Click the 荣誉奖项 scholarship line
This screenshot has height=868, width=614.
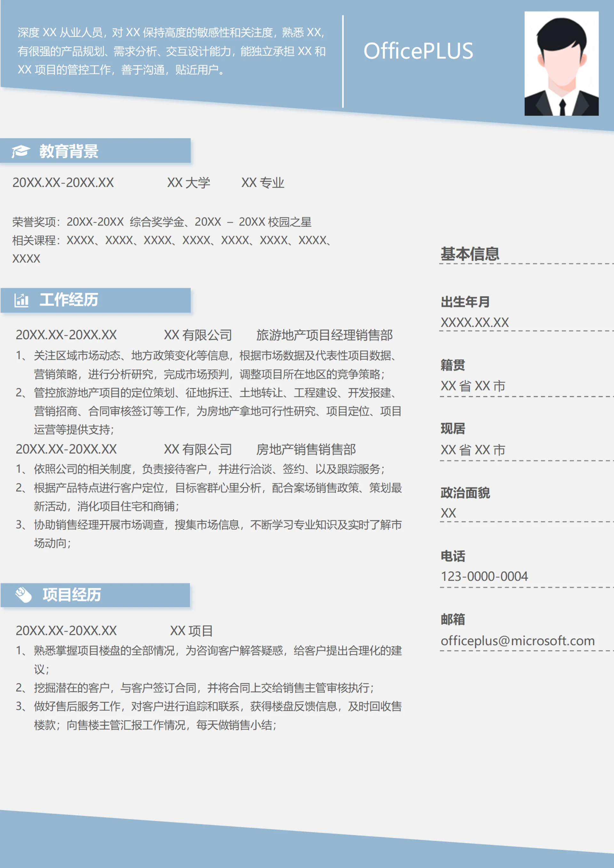point(162,222)
